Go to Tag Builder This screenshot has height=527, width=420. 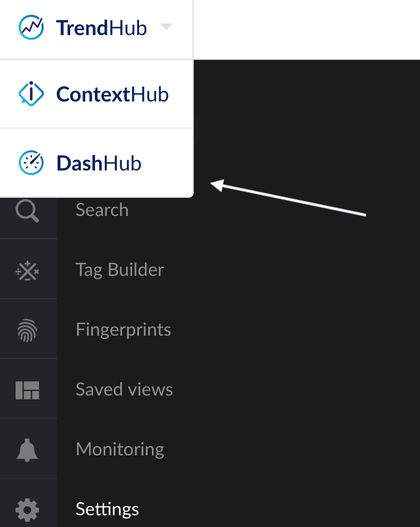[x=120, y=269]
